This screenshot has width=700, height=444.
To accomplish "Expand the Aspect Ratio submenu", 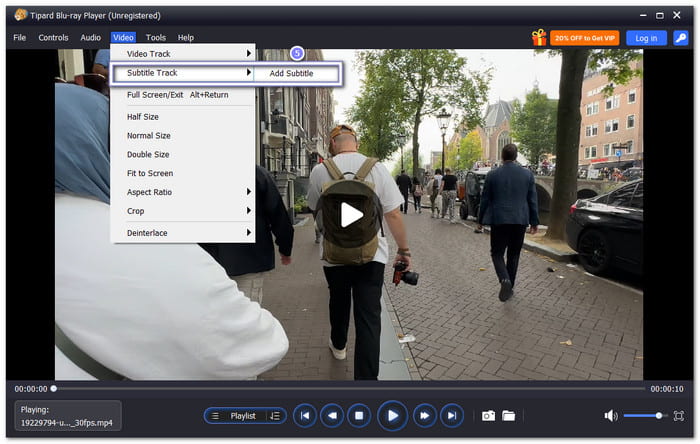I will (183, 192).
